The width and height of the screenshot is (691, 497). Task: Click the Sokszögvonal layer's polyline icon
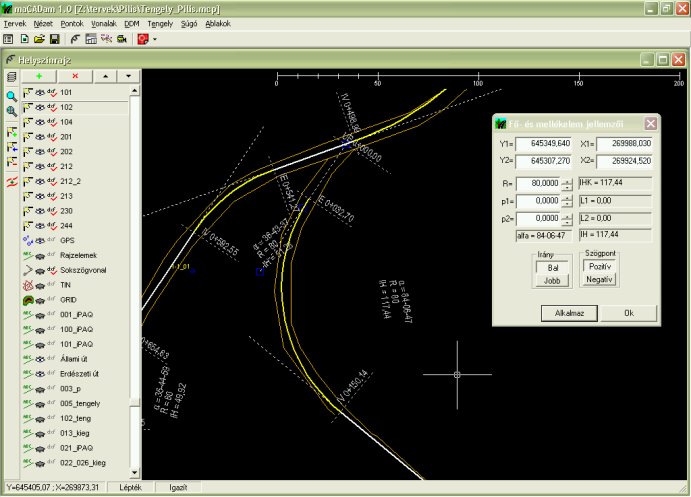[28, 270]
